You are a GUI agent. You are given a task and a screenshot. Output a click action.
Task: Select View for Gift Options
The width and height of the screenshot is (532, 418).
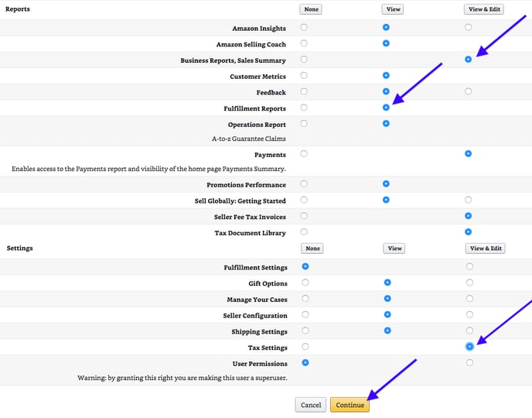387,283
